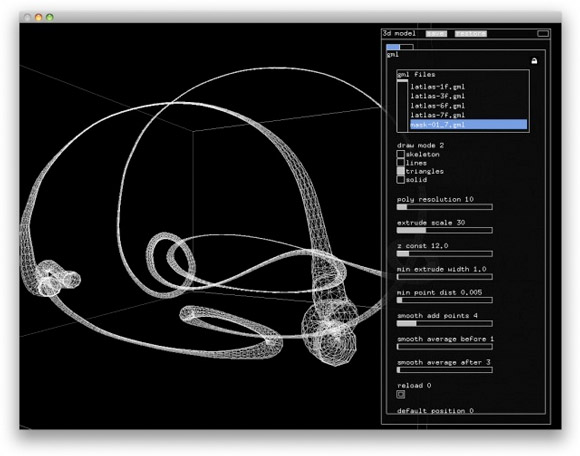The width and height of the screenshot is (580, 456).
Task: Click the save button in 3d model panel
Action: tap(436, 34)
